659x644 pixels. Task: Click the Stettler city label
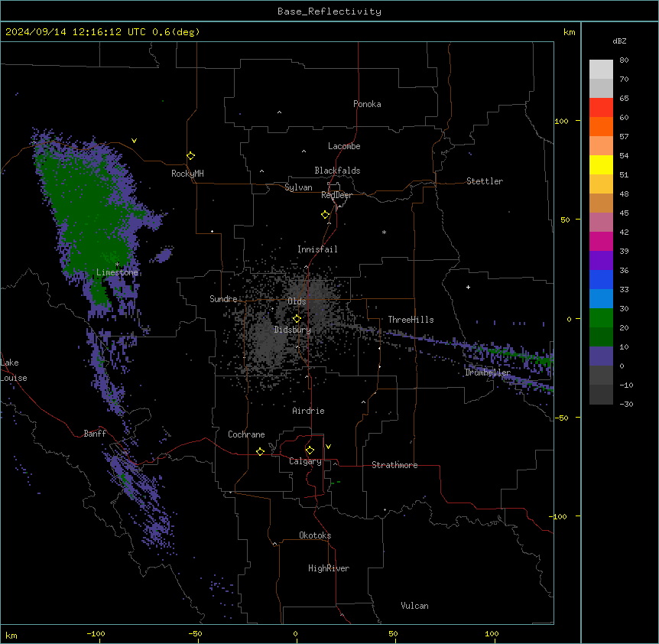pyautogui.click(x=485, y=181)
